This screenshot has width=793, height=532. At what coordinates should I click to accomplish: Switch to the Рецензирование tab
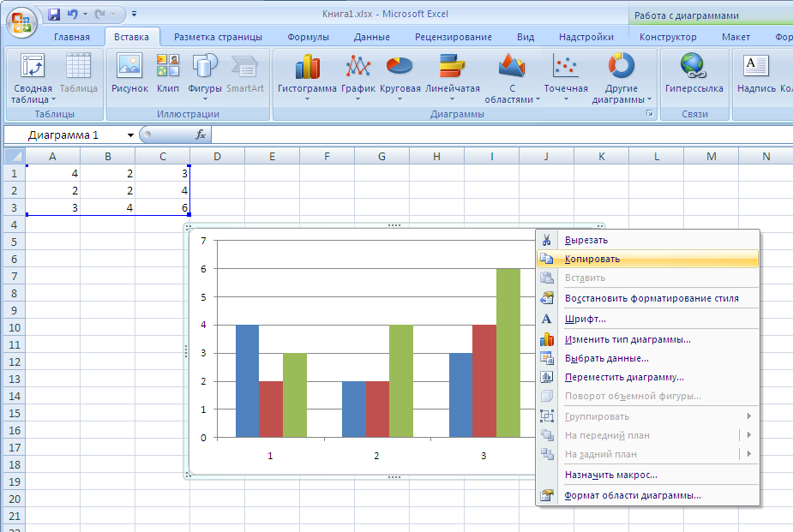(454, 37)
